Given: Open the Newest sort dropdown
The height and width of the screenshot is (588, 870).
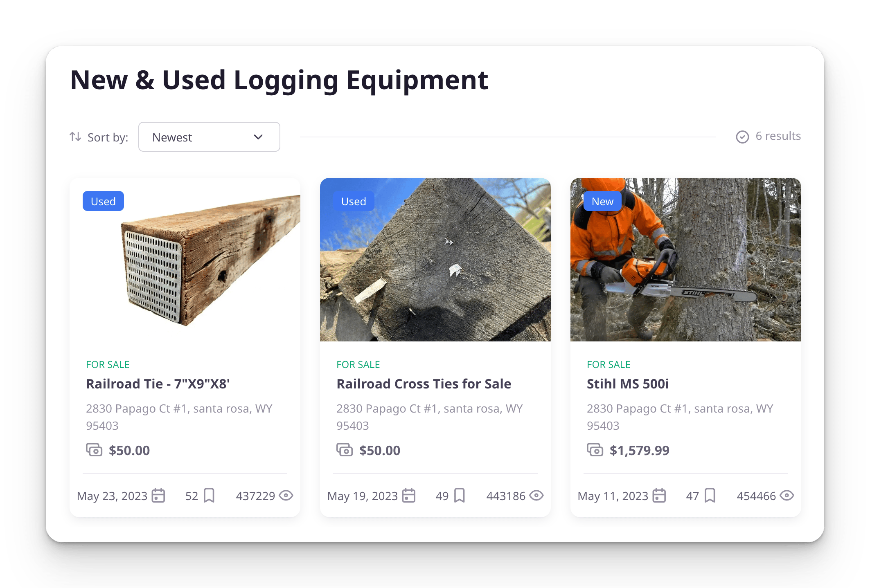Looking at the screenshot, I should [209, 137].
